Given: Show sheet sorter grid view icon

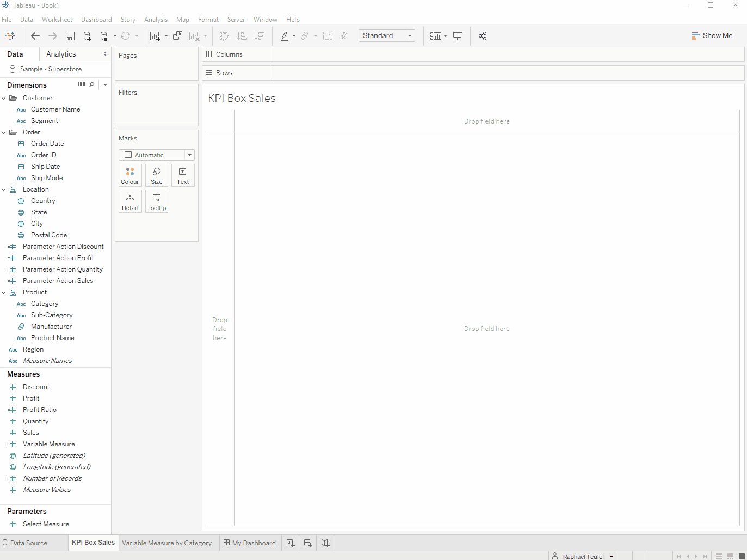Looking at the screenshot, I should click(x=719, y=556).
